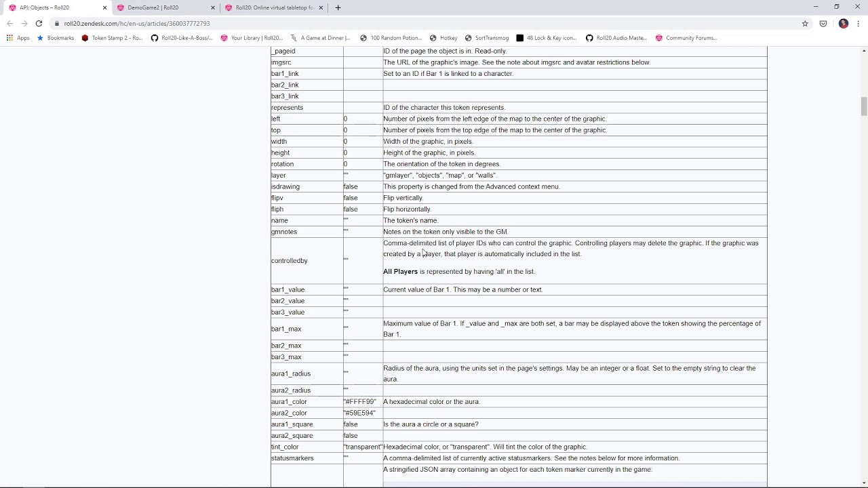Click "Is the aura a circle or a square?"

(x=431, y=424)
